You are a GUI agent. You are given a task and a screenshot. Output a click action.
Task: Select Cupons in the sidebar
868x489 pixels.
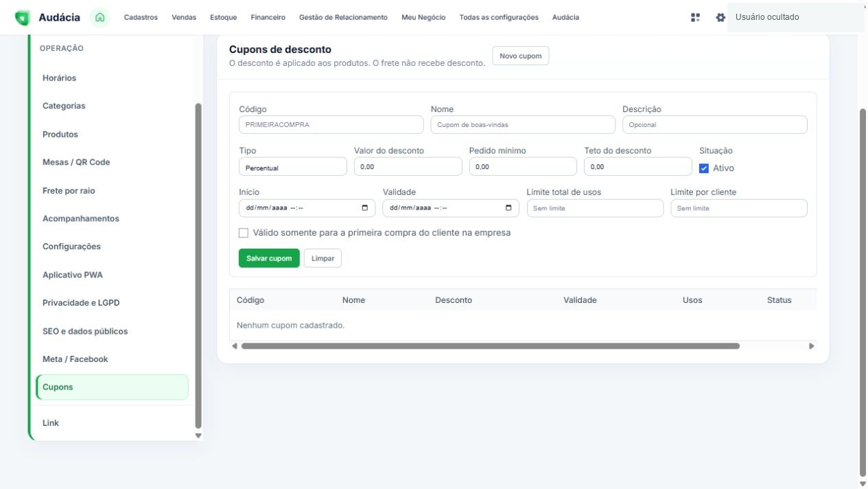coord(112,387)
